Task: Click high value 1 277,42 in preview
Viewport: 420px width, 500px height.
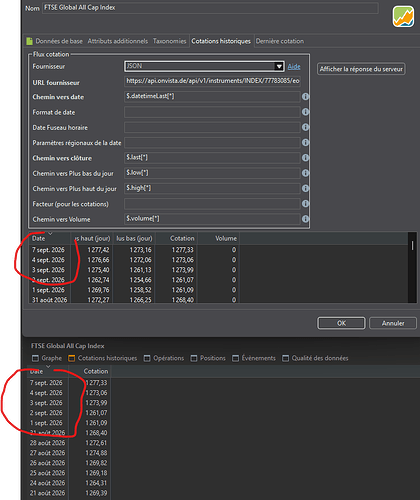Action: [x=98, y=250]
